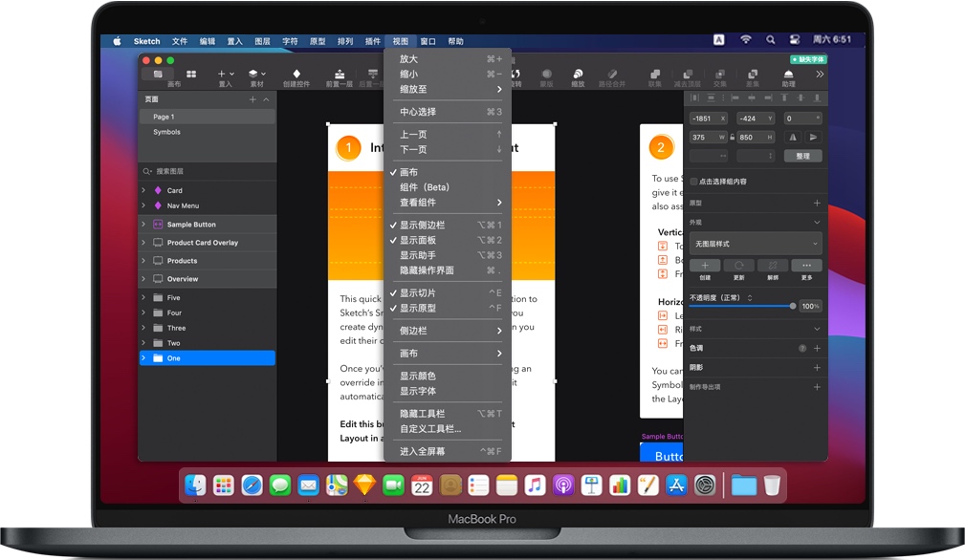The width and height of the screenshot is (965, 560).
Task: Uncheck 显示面板 in the View menu
Action: 447,241
